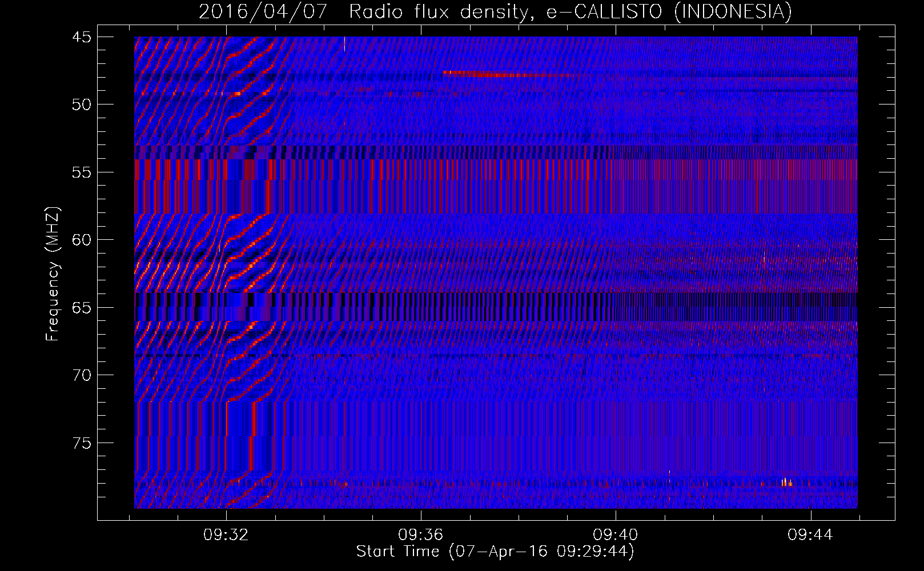Click the yellow burst spot near 09:43:30 at 78 MHz
This screenshot has width=924, height=571.
786,482
